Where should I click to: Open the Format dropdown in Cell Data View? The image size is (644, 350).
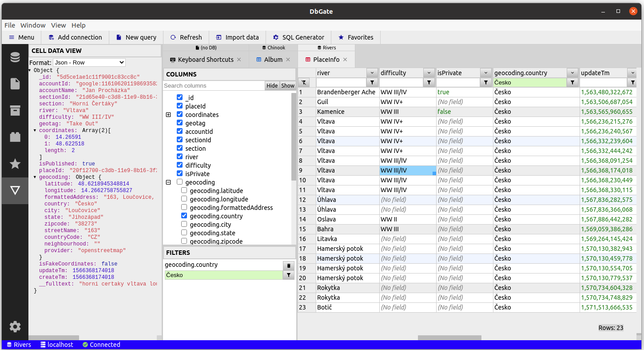[89, 63]
